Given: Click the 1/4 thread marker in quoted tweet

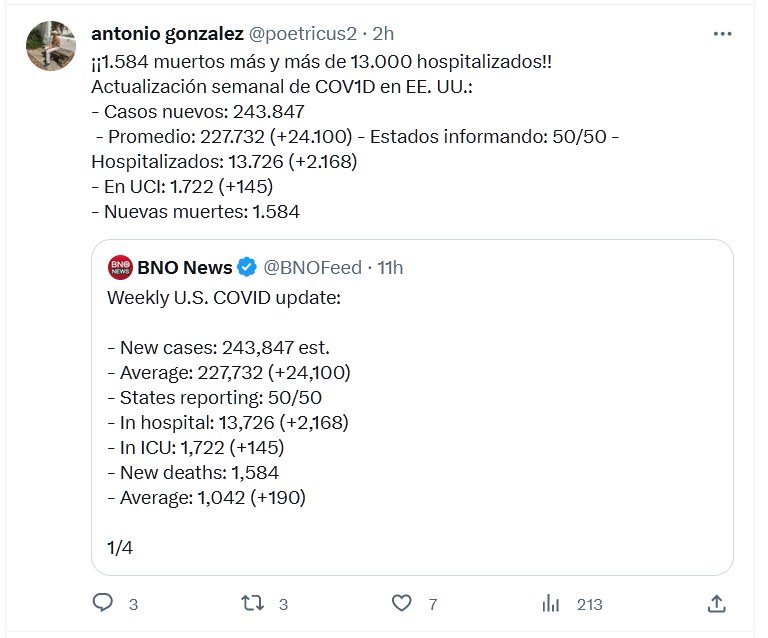Looking at the screenshot, I should pyautogui.click(x=118, y=546).
